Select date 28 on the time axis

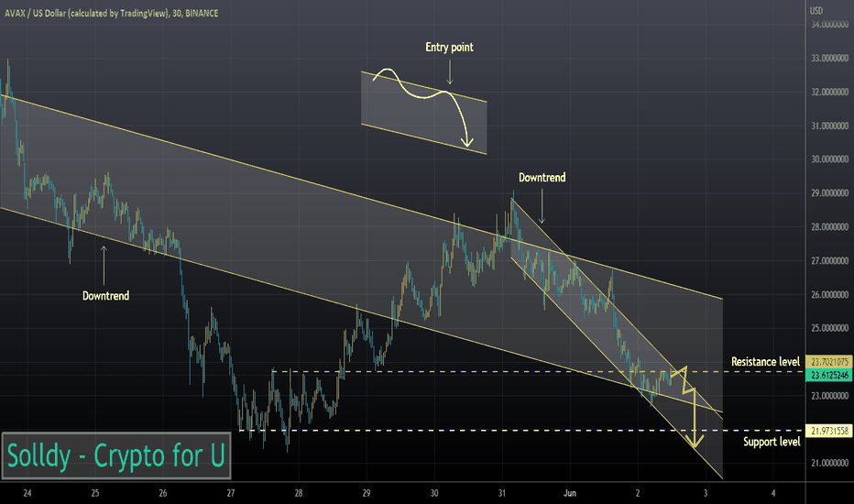click(299, 493)
